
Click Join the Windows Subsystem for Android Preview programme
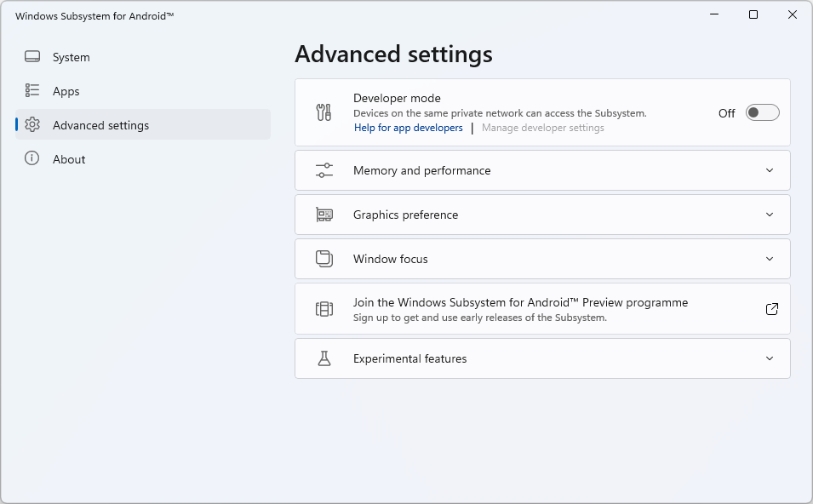click(x=542, y=308)
